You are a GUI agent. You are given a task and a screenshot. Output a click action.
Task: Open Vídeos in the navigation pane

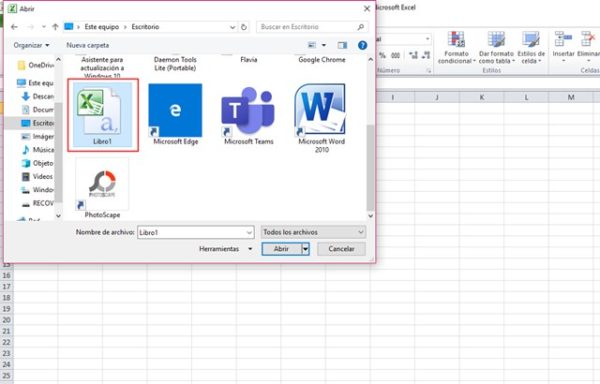coord(38,176)
